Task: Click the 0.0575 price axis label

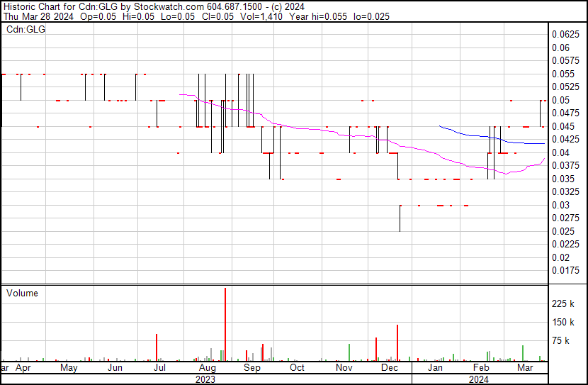Action: 565,61
